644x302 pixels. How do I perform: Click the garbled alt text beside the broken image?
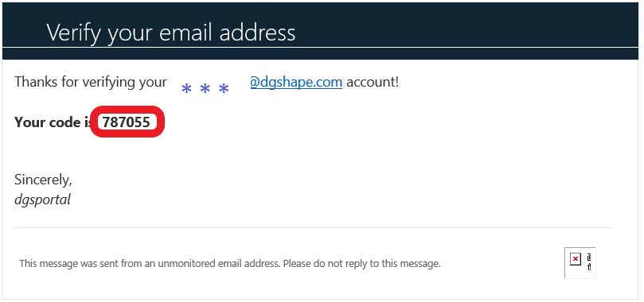589,262
